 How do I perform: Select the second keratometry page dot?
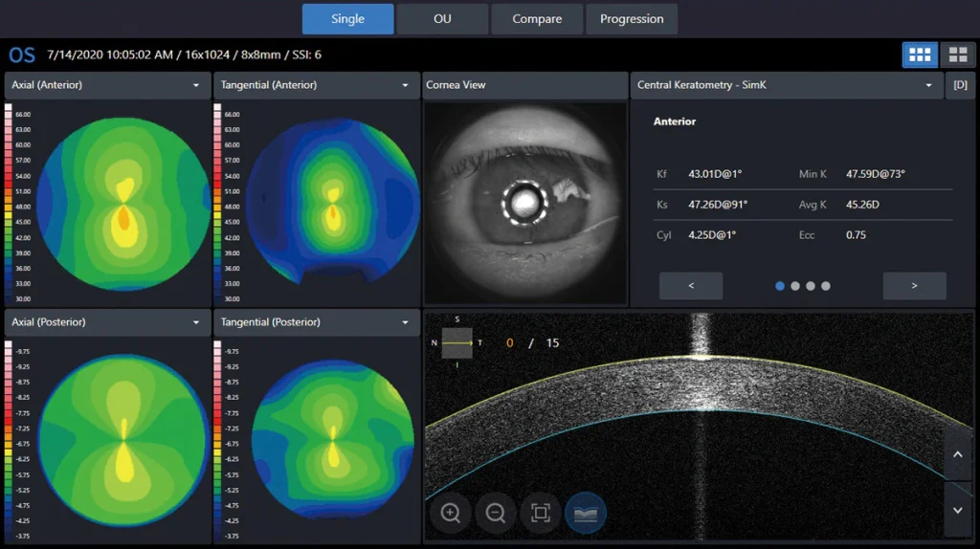(794, 286)
